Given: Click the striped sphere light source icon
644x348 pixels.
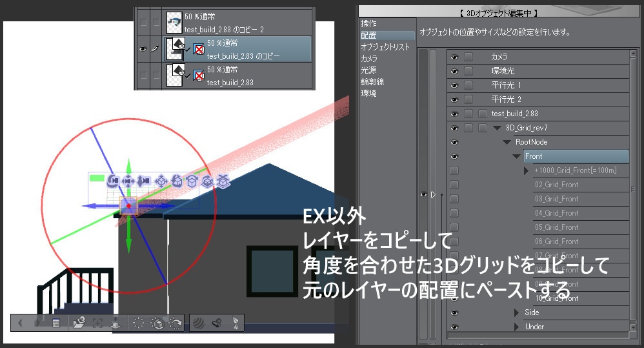Looking at the screenshot, I should pos(198,323).
